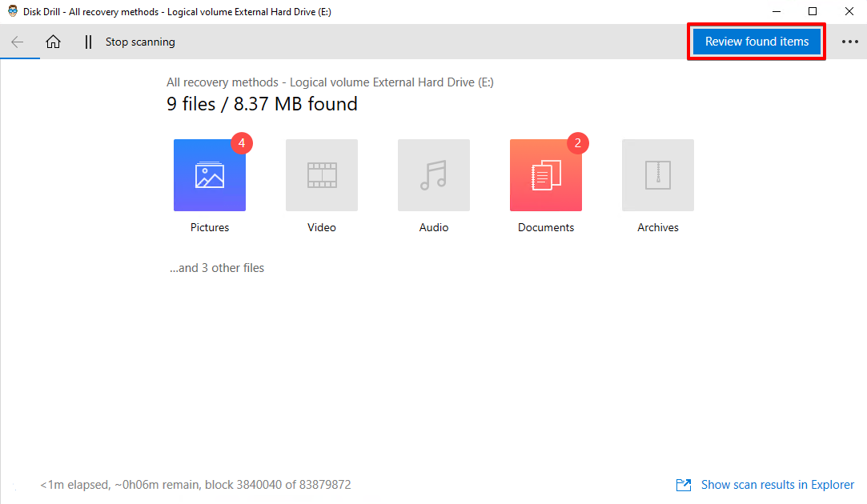Click Review found items button
Viewport: 867px width, 504px height.
[757, 42]
